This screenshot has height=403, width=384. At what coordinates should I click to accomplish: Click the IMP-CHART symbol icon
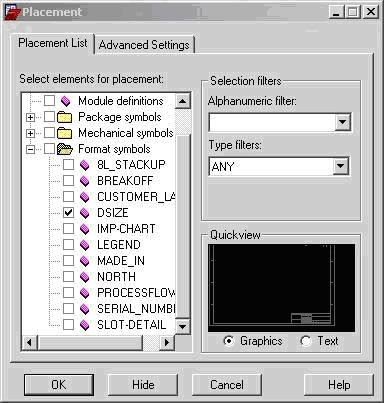point(85,229)
